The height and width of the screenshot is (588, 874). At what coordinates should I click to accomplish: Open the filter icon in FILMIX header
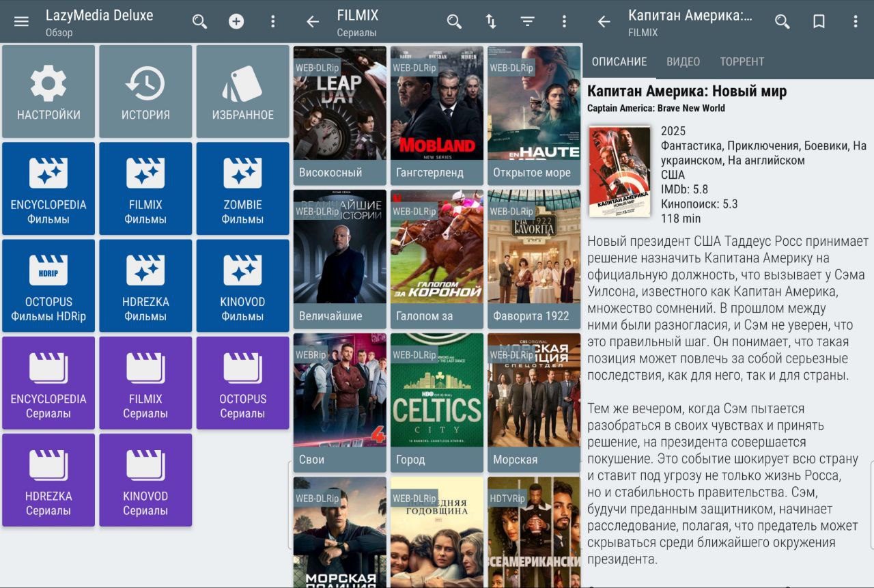point(528,21)
